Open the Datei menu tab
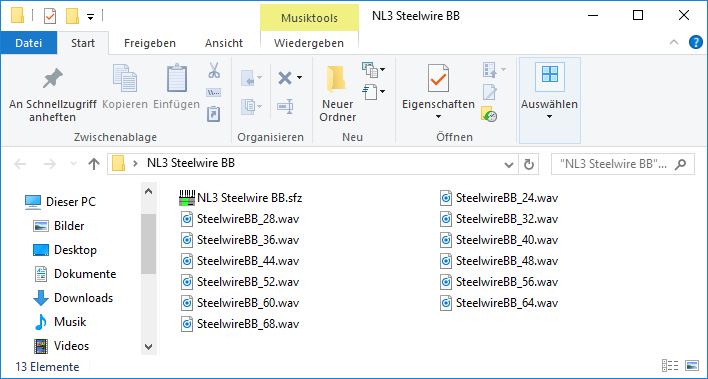 (x=29, y=43)
